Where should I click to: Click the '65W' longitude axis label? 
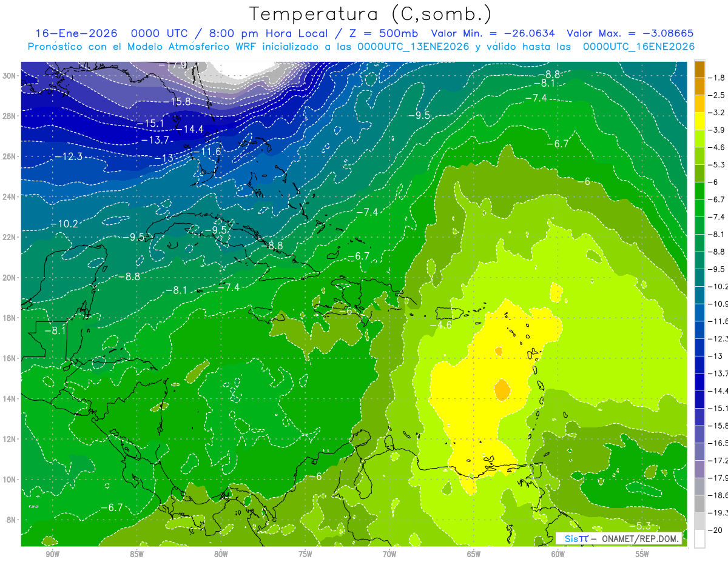(474, 554)
